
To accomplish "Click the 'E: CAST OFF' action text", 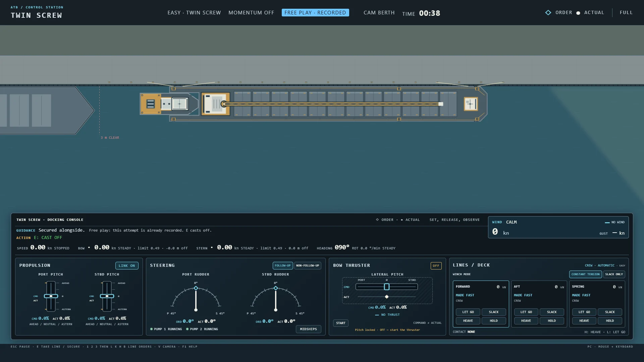I will [48, 238].
